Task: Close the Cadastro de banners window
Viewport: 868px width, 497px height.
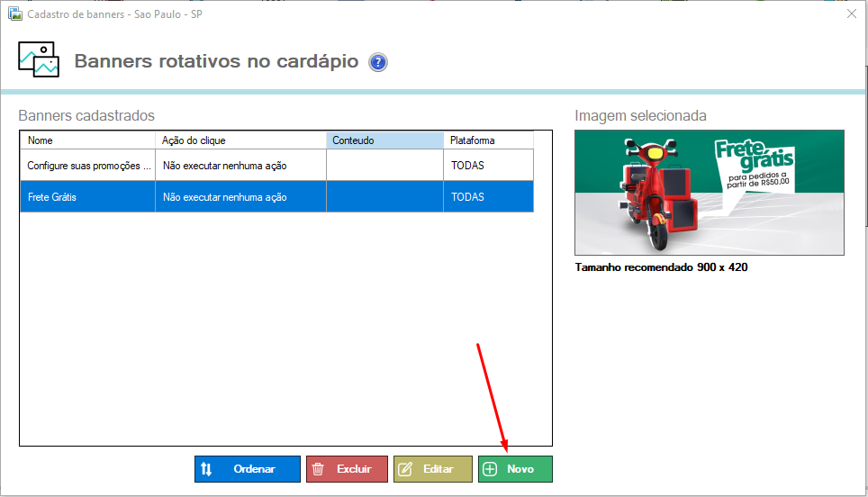Action: [851, 14]
